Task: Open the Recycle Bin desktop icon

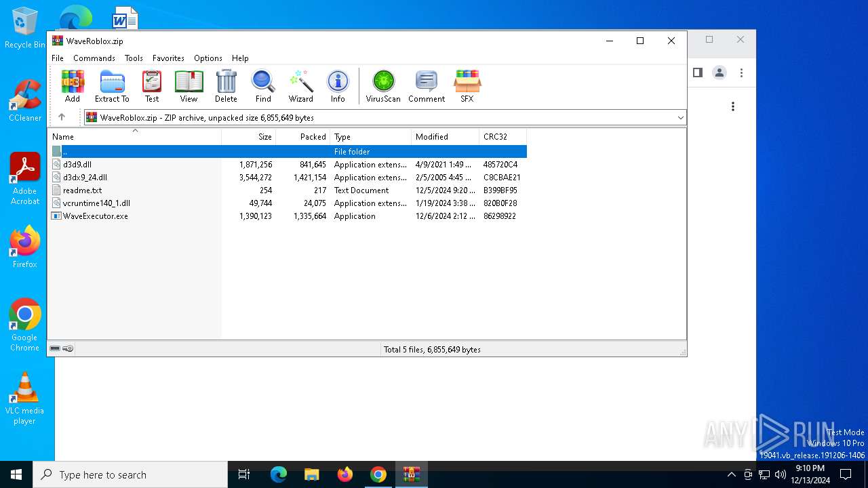Action: 25,28
